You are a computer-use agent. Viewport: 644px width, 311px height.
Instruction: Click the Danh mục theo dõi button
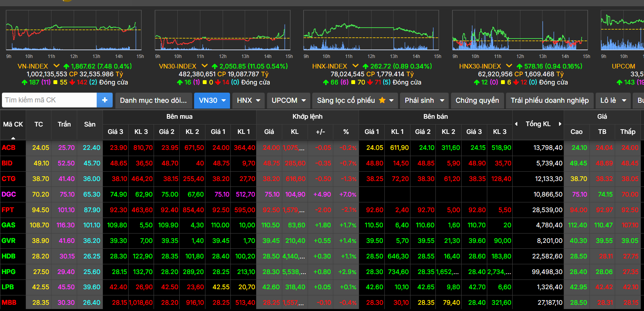(x=153, y=100)
